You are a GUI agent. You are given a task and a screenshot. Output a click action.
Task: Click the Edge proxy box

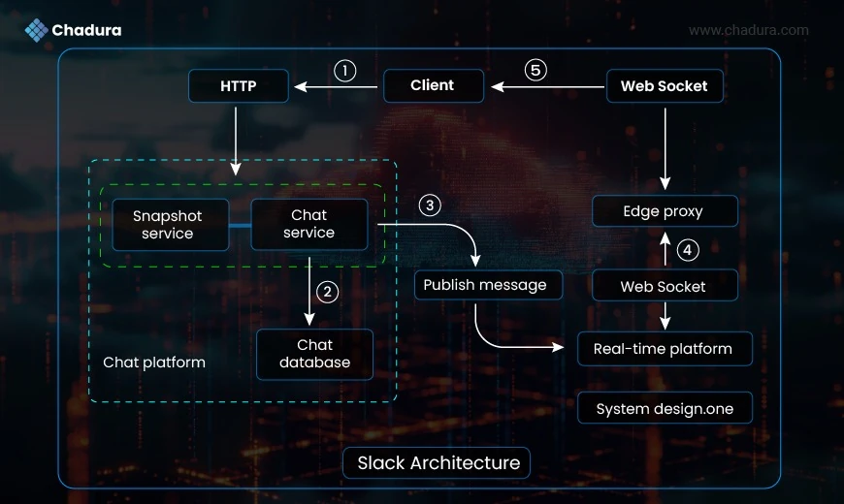pos(665,211)
